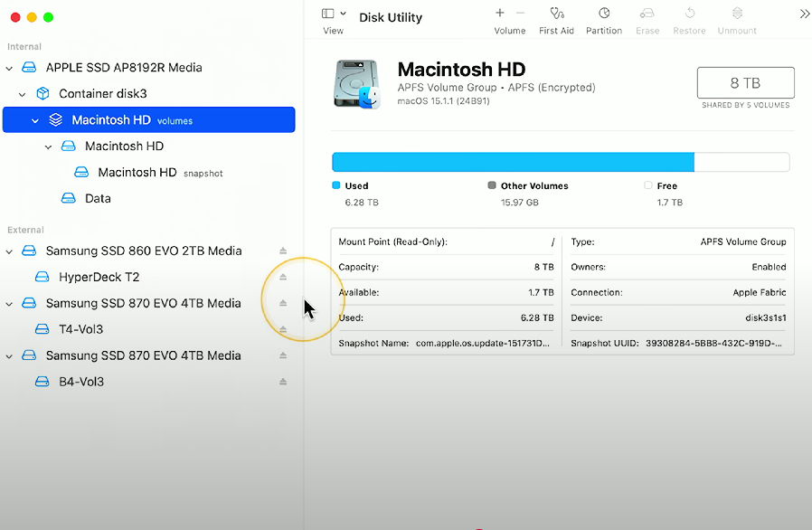Eject the HyperDeck T2 volume

pos(283,277)
